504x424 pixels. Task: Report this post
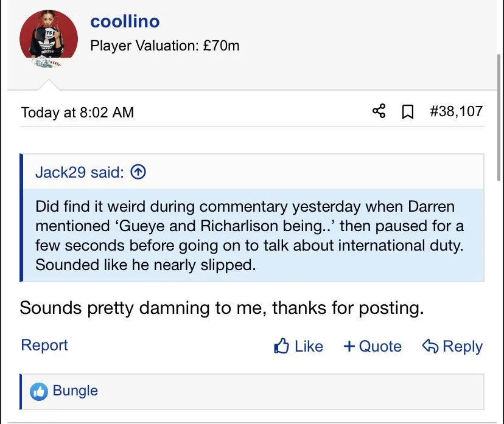(x=44, y=345)
